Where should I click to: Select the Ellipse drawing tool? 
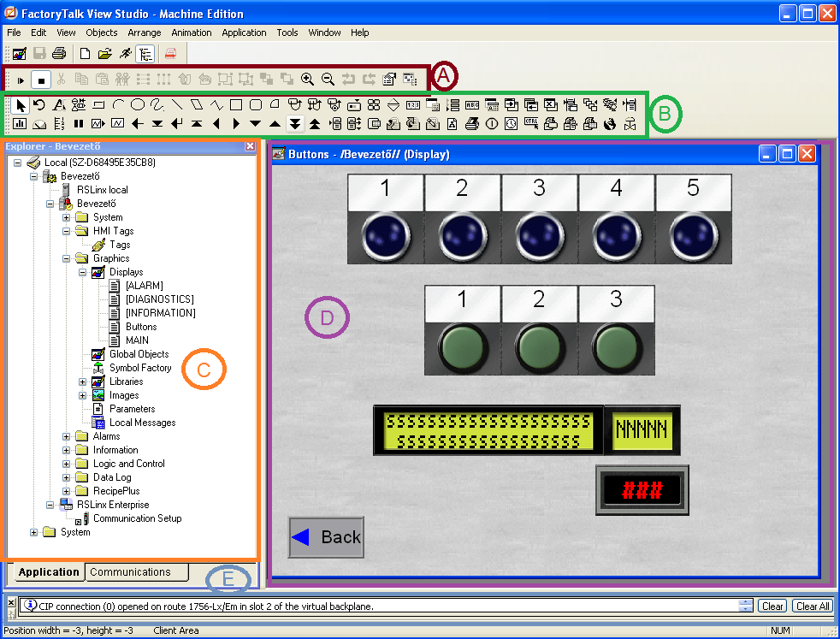(x=138, y=104)
